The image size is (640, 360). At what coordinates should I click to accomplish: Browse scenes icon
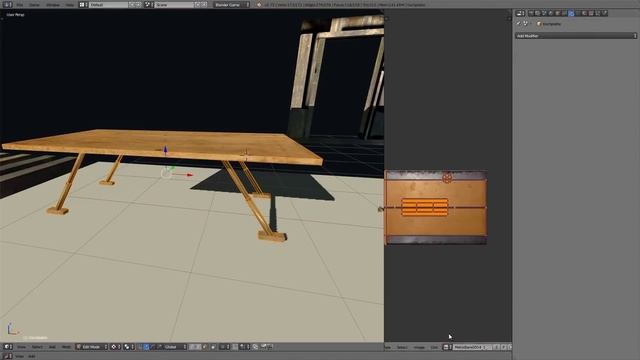coord(148,4)
